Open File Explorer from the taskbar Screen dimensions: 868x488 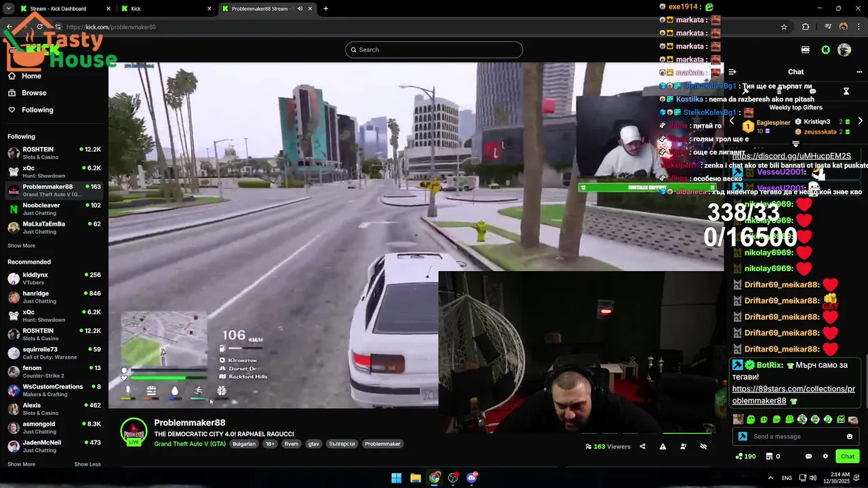pyautogui.click(x=415, y=478)
